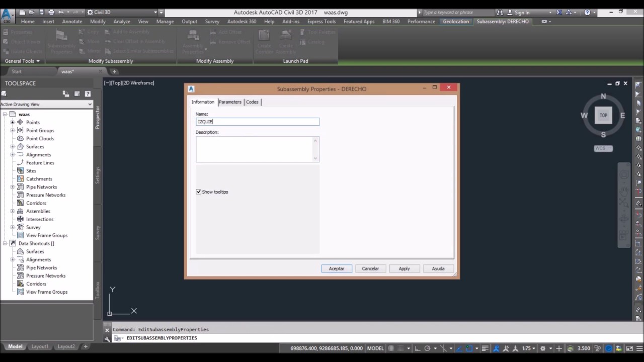Uncheck the Show tooltips checkbox
The image size is (644, 362).
tap(199, 192)
